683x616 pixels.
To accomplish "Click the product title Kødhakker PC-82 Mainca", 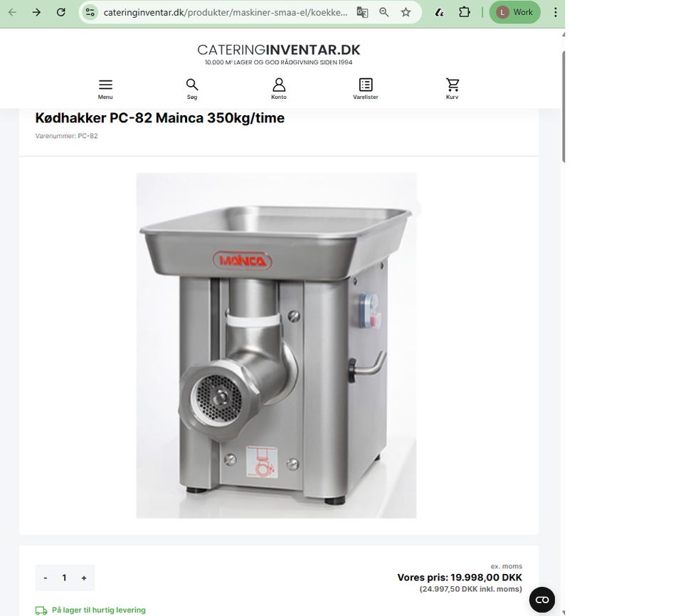I will (x=160, y=118).
